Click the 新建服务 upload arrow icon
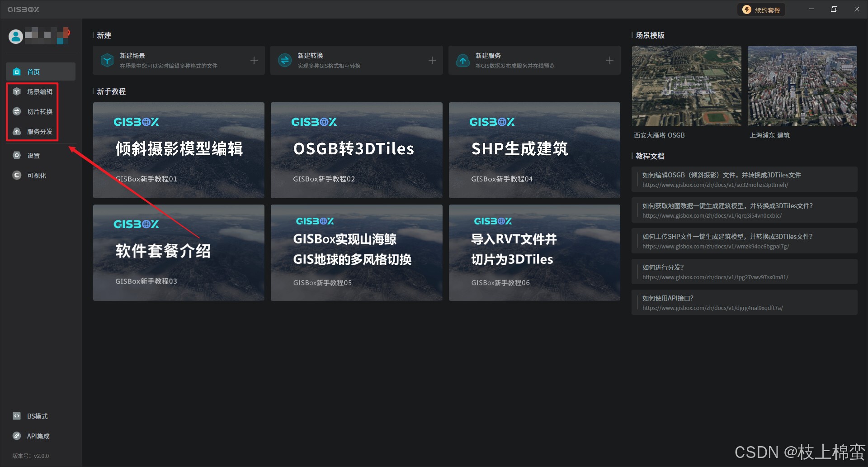The image size is (868, 467). (x=463, y=60)
